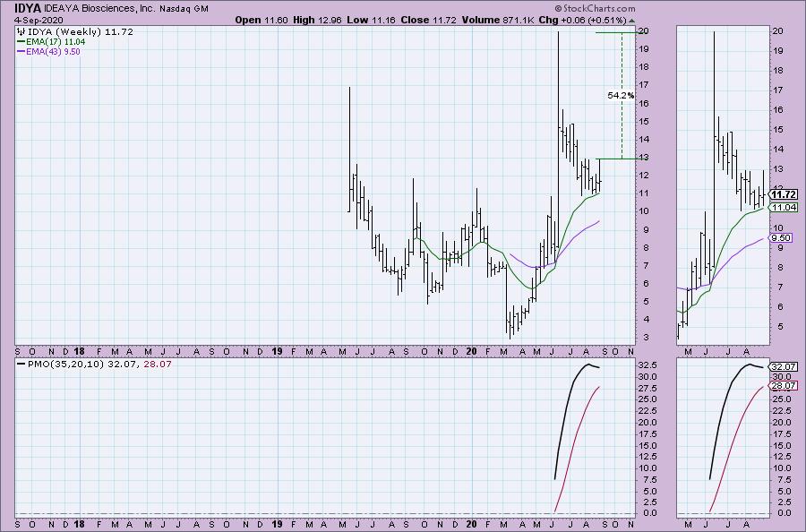Click the boxed green 11.04 EMA tag
This screenshot has height=532, width=806.
coord(784,207)
